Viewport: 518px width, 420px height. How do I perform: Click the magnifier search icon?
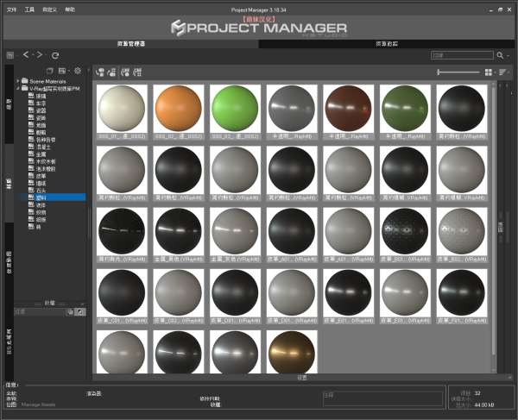click(x=500, y=55)
